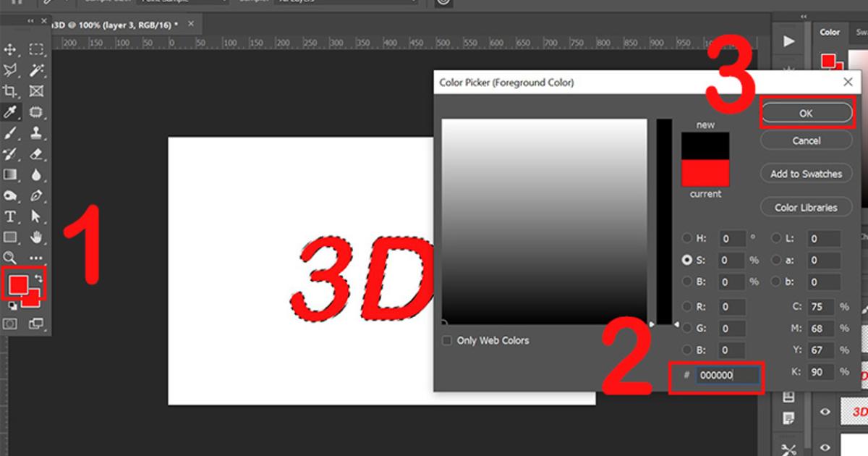The image size is (868, 456).
Task: Click the H degrees value field
Action: point(733,238)
